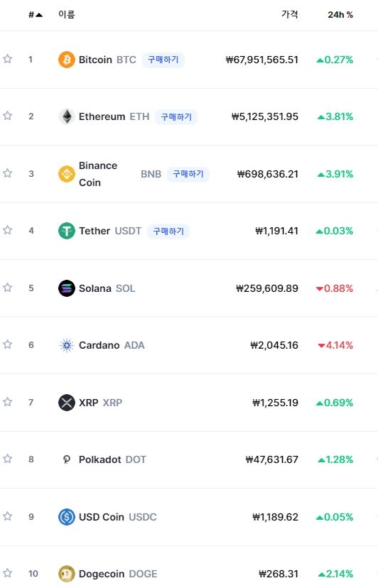Click the Dogecoin dog logo icon

click(x=67, y=574)
